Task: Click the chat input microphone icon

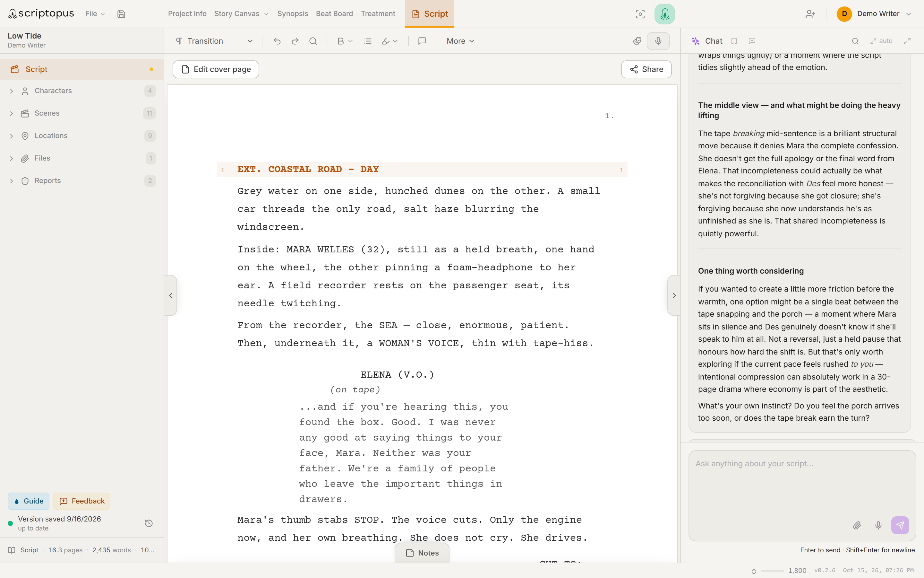Action: click(878, 525)
